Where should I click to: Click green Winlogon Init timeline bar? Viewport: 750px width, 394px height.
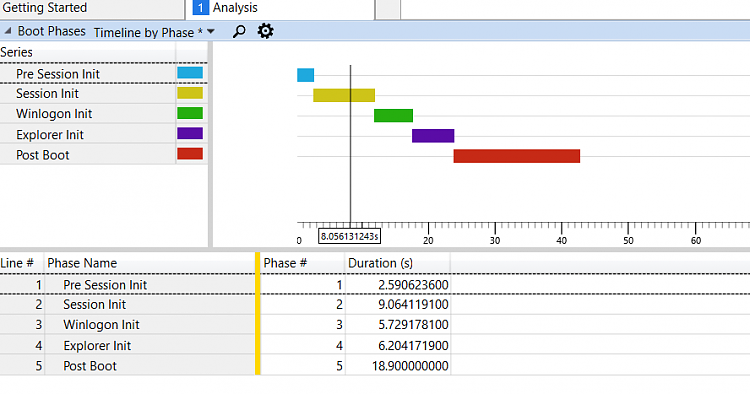pyautogui.click(x=393, y=115)
